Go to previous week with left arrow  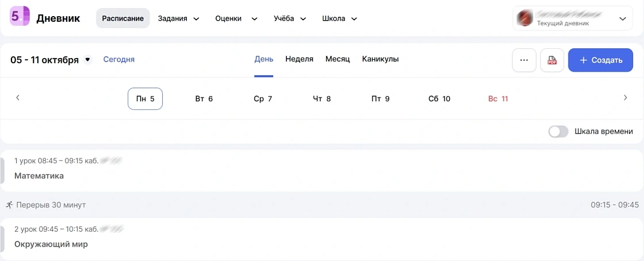[18, 98]
